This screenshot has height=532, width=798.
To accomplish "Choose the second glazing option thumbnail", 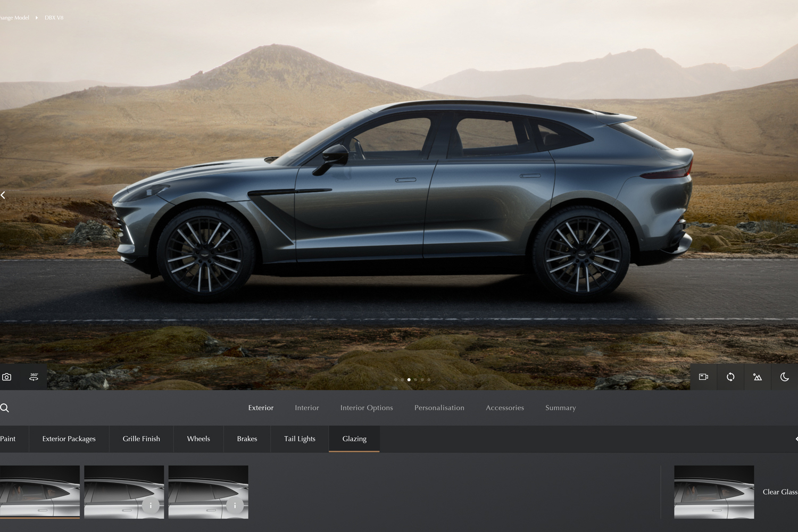I will [124, 492].
